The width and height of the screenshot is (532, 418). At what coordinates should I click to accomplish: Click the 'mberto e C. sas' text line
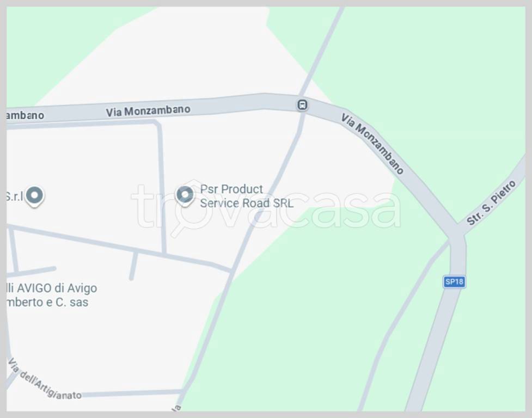(x=47, y=302)
